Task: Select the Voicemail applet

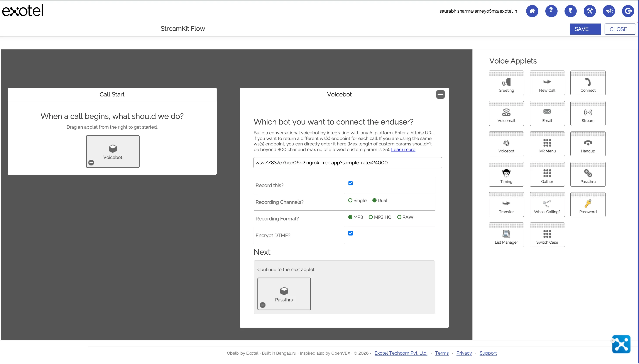Action: click(x=506, y=113)
